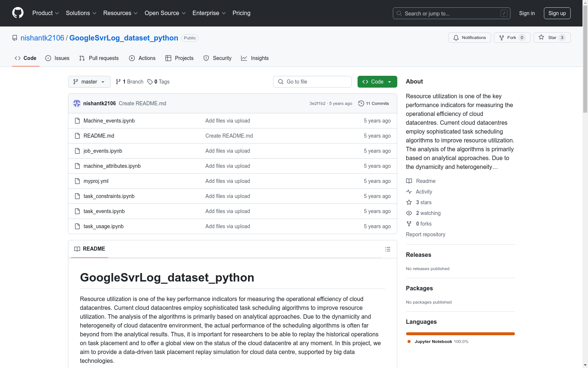Click the fork icon beside 0 forks

tap(409, 224)
